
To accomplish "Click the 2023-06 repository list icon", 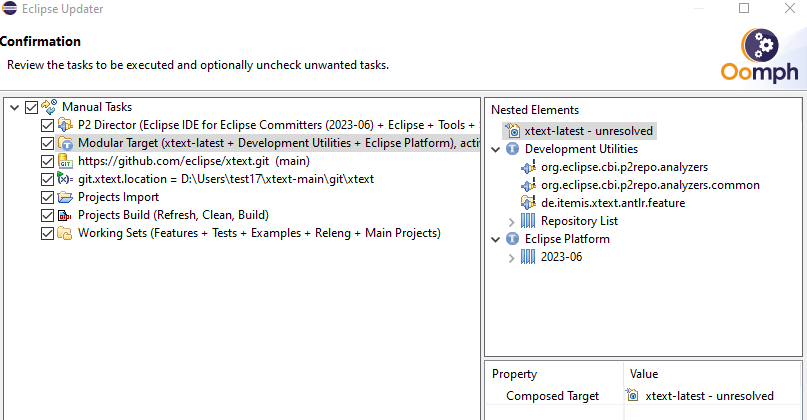I will (528, 257).
